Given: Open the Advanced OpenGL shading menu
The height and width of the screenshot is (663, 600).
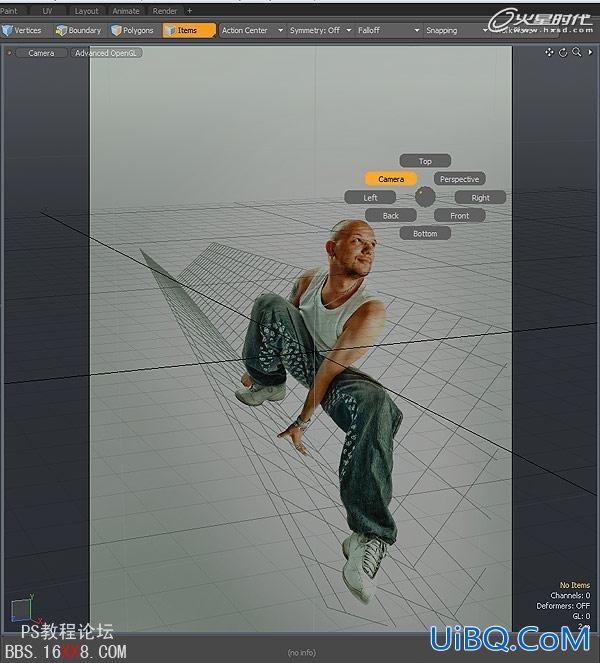Looking at the screenshot, I should [x=106, y=53].
